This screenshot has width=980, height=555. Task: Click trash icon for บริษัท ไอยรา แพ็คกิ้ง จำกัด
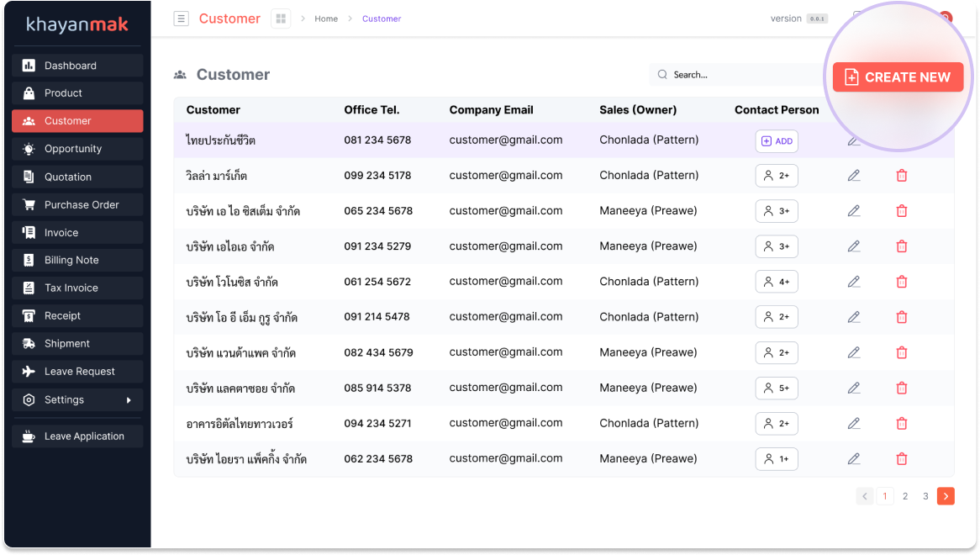coord(902,459)
